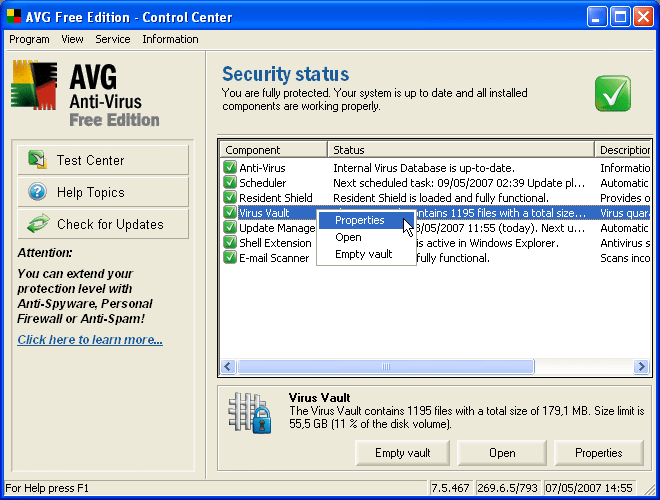The width and height of the screenshot is (660, 500).
Task: Click the Scheduler row green check icon
Action: tap(230, 183)
